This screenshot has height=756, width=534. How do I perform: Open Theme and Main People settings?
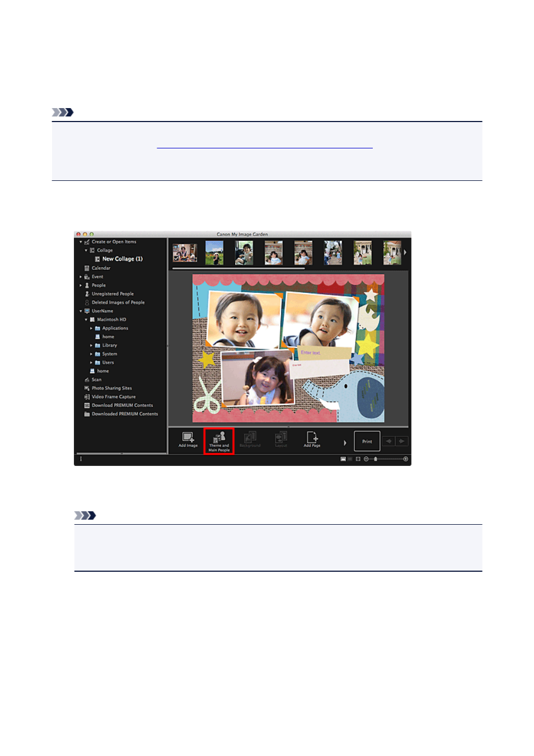[x=219, y=441]
